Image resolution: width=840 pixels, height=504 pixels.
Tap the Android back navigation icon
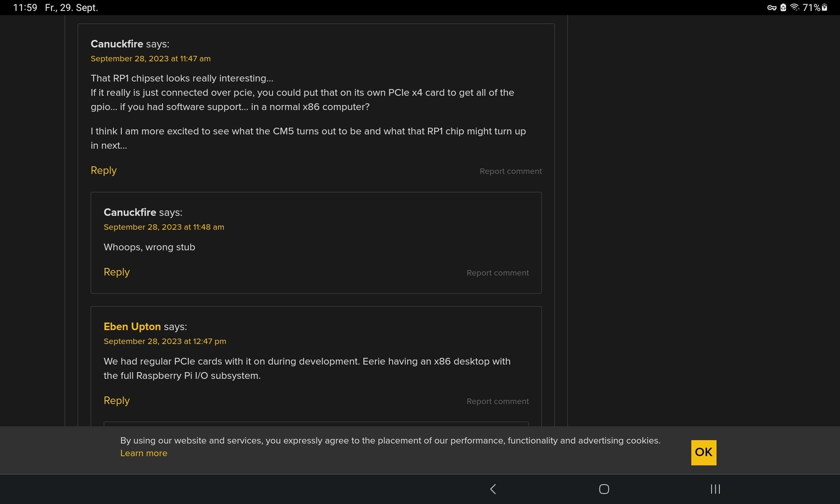coord(493,489)
